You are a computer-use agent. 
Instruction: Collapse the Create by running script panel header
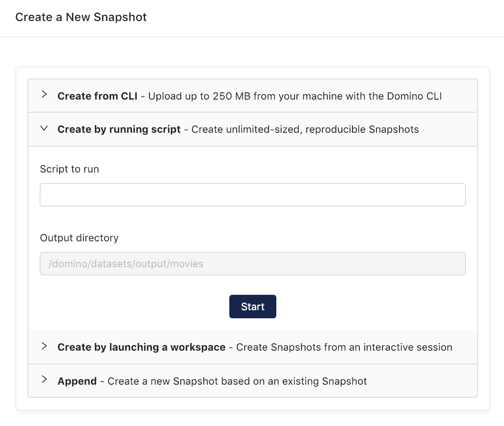point(253,129)
